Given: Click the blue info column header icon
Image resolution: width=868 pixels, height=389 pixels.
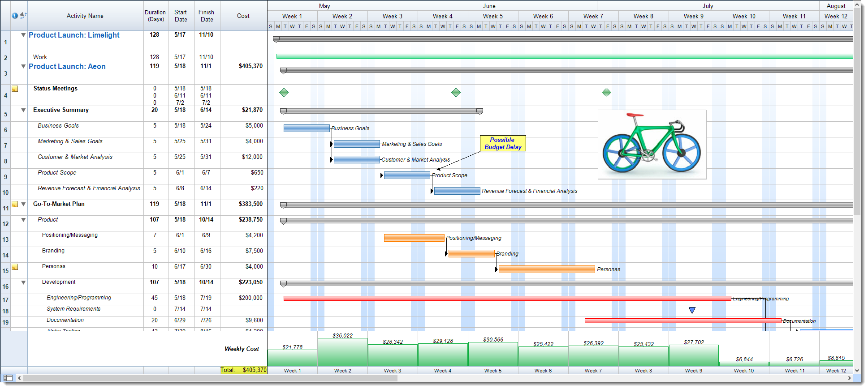Looking at the screenshot, I should (x=15, y=16).
